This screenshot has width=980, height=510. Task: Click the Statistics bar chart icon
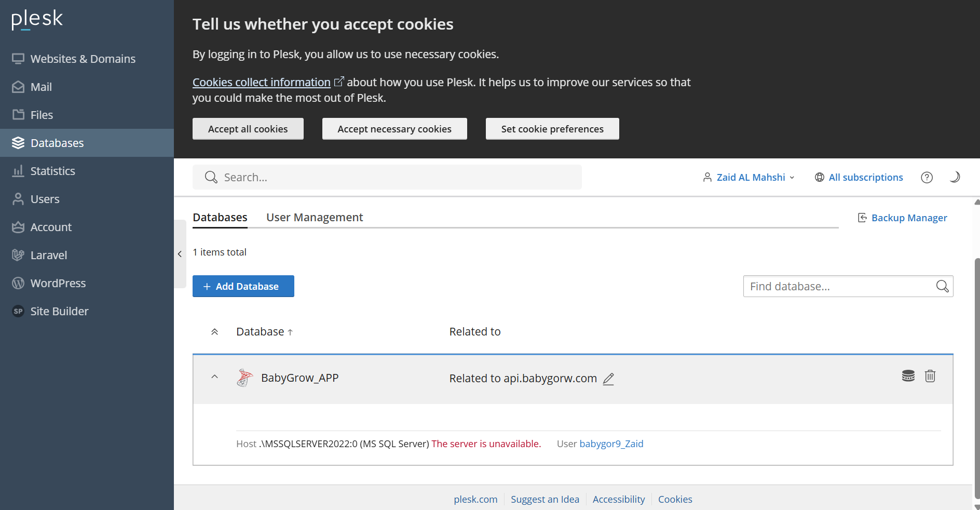coord(18,171)
